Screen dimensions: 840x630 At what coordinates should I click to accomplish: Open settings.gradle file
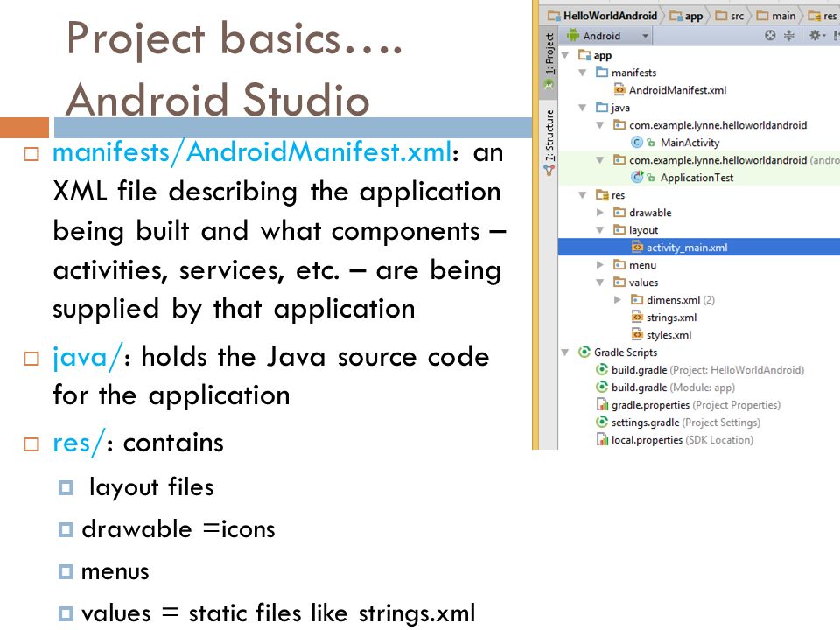point(686,422)
